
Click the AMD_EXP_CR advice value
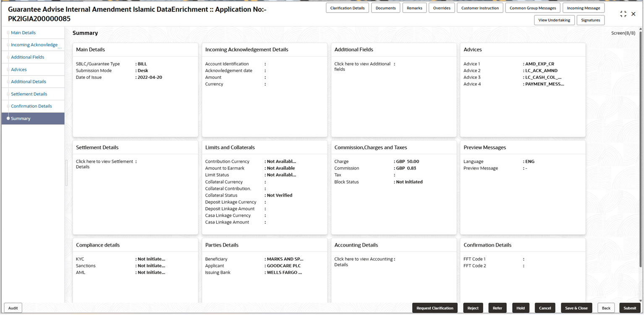[x=539, y=64]
